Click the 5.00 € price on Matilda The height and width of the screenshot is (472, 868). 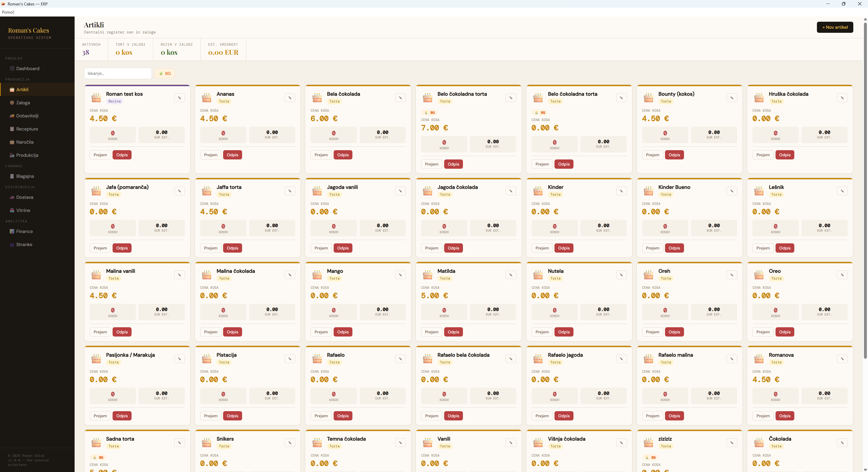(x=435, y=296)
